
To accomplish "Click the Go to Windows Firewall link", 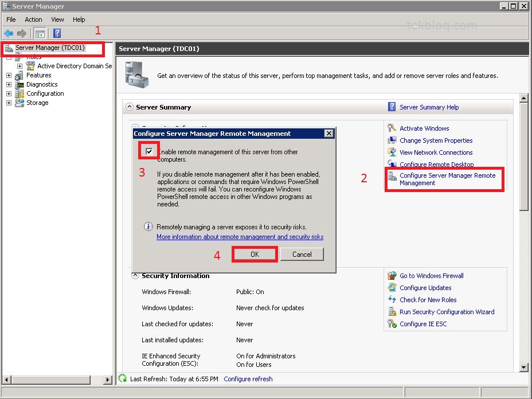I will point(431,276).
